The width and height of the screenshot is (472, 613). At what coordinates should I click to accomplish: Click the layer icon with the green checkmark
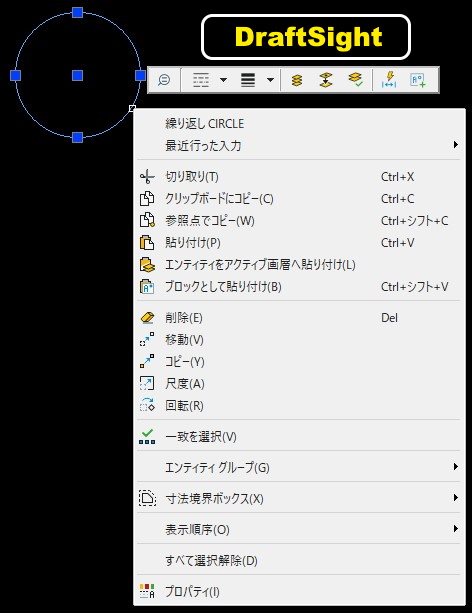[355, 79]
